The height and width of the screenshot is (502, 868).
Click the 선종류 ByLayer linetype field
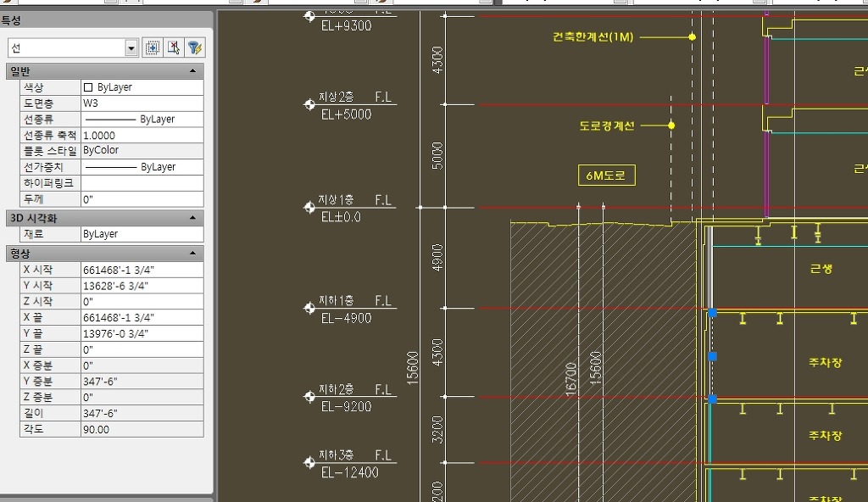(142, 119)
